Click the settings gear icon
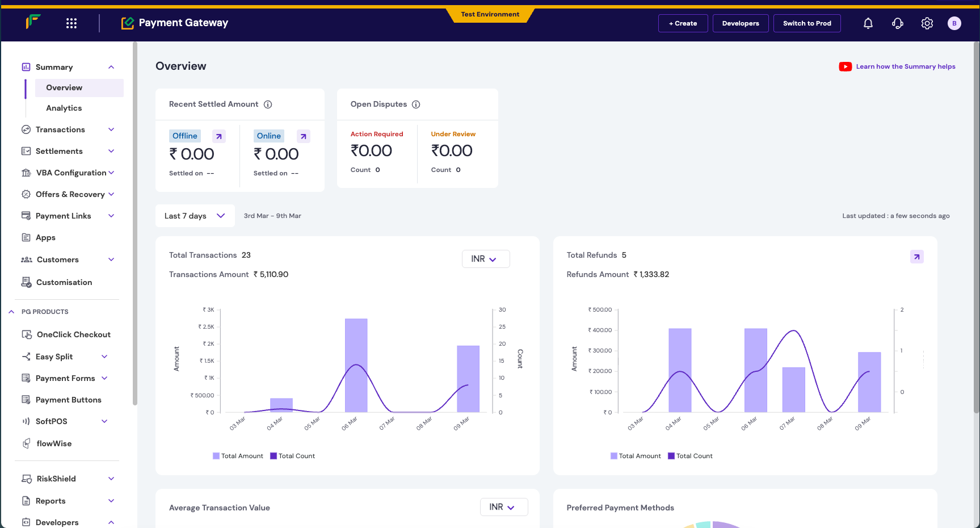This screenshot has height=528, width=980. click(927, 23)
